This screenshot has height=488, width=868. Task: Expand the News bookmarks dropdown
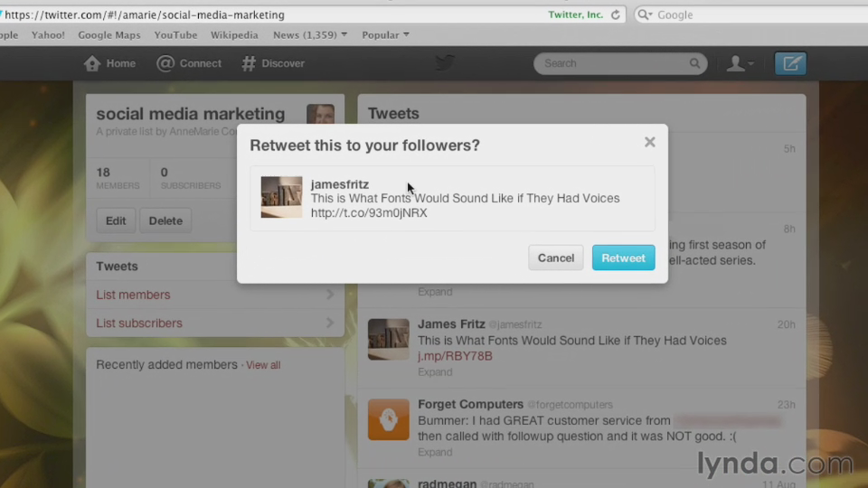pyautogui.click(x=310, y=35)
